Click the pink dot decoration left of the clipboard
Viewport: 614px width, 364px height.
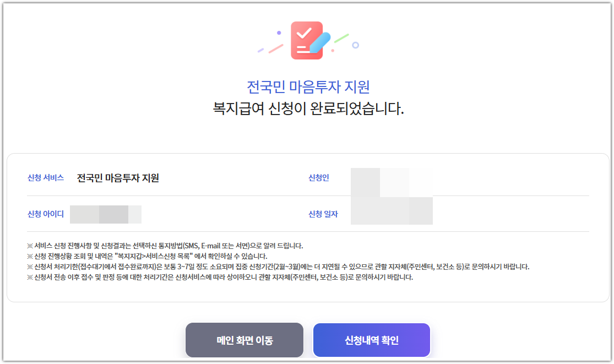(279, 32)
